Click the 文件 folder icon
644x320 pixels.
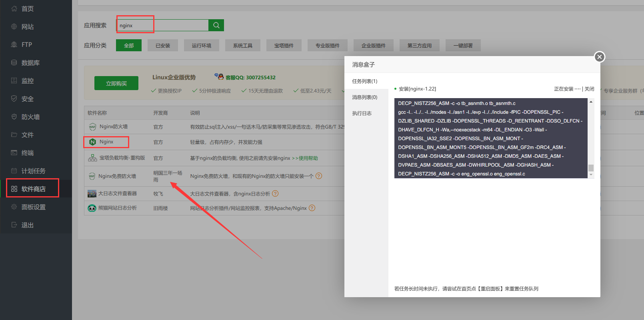click(14, 135)
